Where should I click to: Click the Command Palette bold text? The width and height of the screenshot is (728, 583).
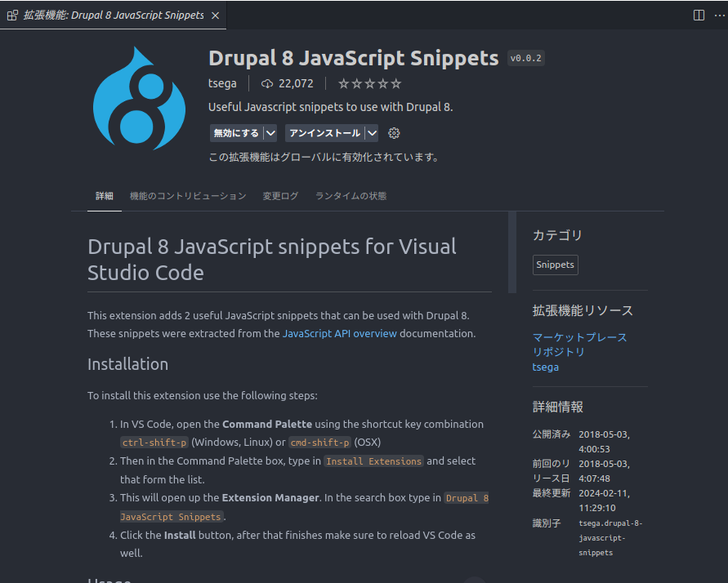[267, 424]
